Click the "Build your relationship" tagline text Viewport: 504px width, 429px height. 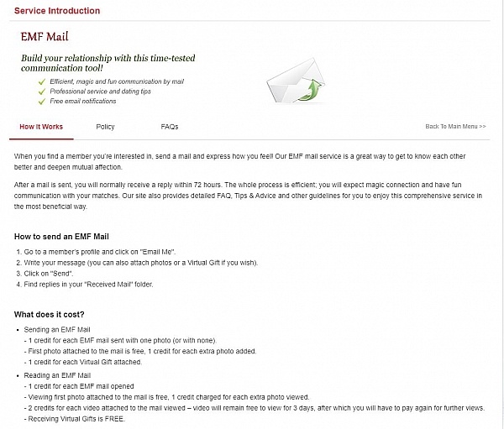tap(108, 63)
